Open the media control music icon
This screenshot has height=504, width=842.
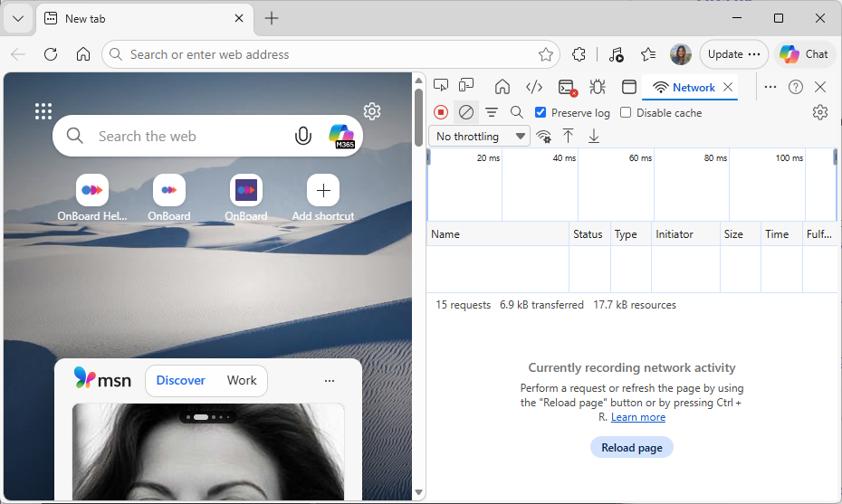[616, 54]
